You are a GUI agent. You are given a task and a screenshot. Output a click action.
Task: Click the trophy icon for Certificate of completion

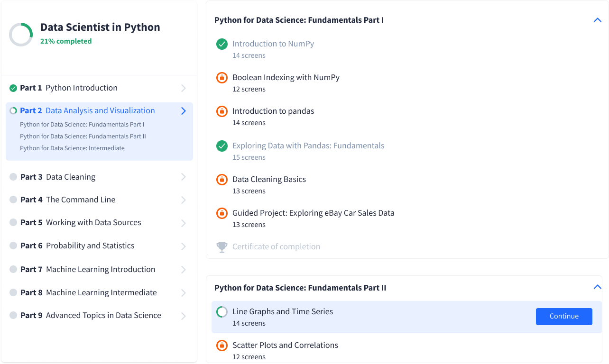click(222, 247)
